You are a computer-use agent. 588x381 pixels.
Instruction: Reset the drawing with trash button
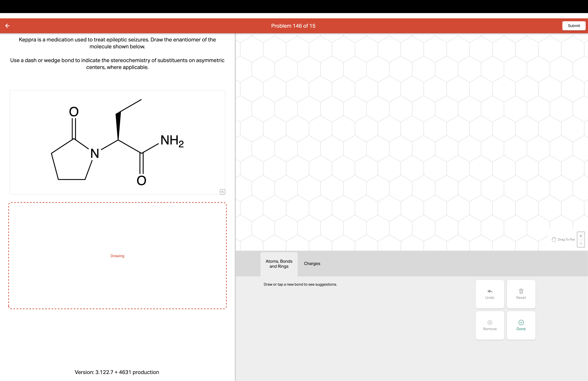(521, 294)
